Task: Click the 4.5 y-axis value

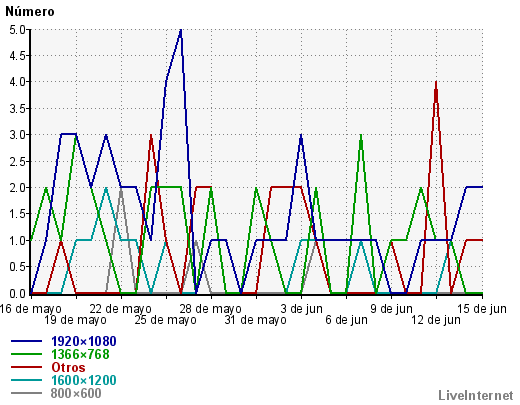Action: tap(17, 56)
